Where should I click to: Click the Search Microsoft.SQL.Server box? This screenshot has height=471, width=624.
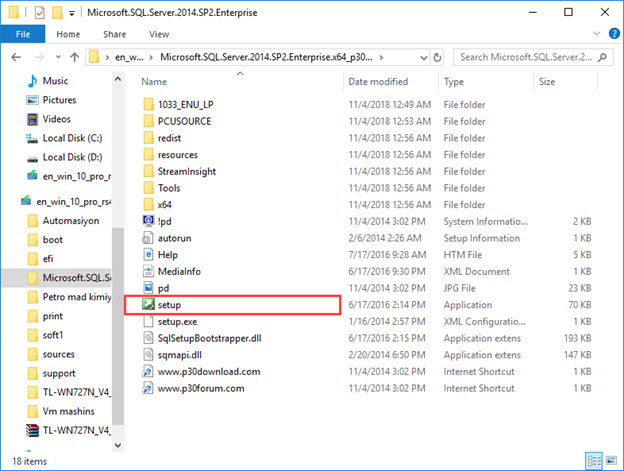pyautogui.click(x=533, y=57)
